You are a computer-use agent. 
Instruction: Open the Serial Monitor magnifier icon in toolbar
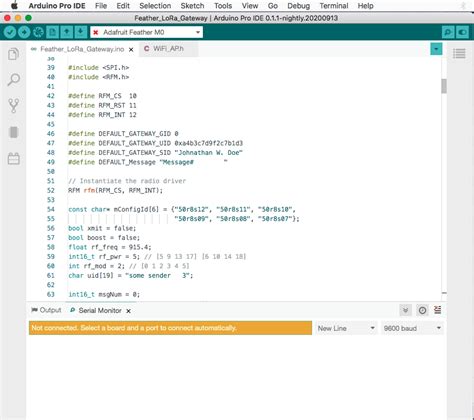pyautogui.click(x=448, y=32)
